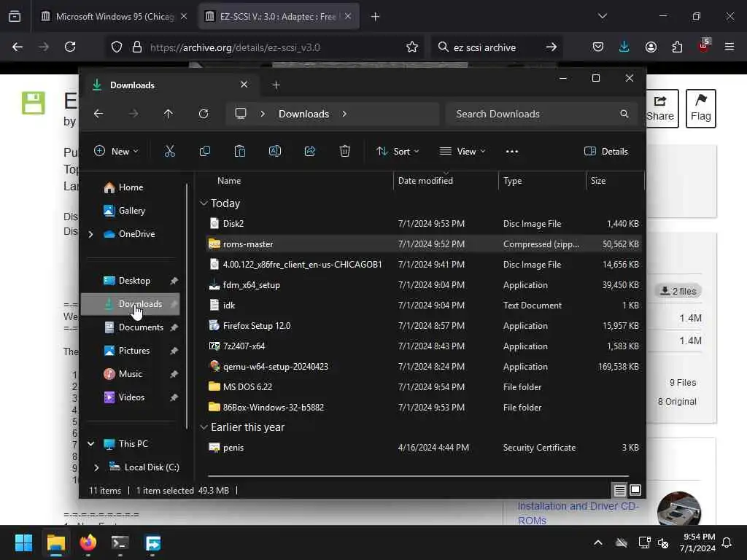
Task: Click the Paste clipboard icon
Action: click(239, 152)
